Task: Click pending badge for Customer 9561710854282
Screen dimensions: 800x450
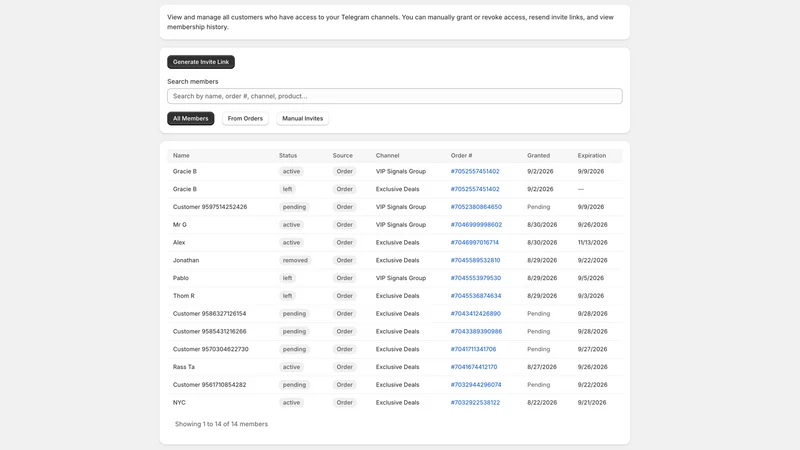Action: [x=294, y=385]
